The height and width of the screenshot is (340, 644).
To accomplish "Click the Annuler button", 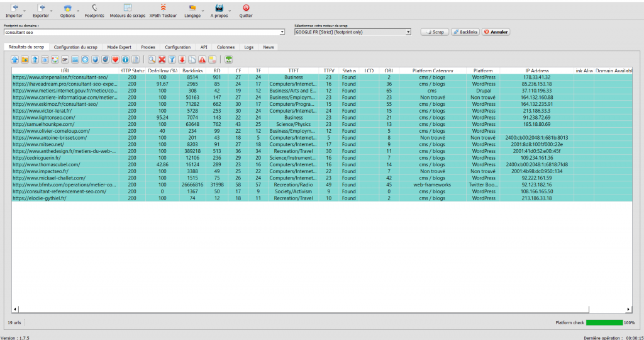I will coord(496,32).
